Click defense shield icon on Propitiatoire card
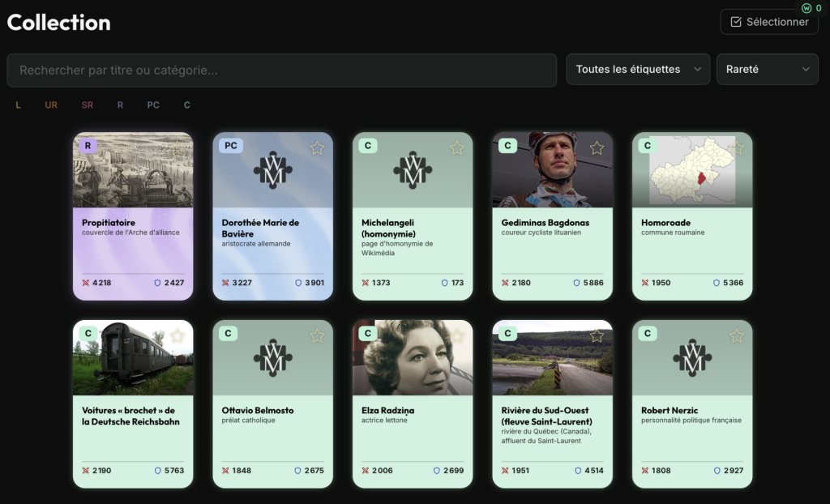Image resolution: width=830 pixels, height=504 pixels. click(157, 283)
